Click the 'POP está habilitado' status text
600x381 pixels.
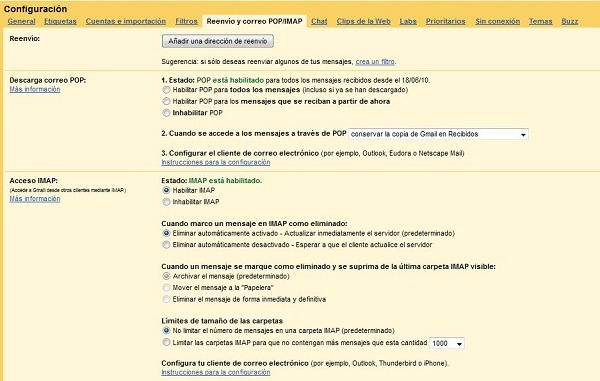tap(230, 80)
